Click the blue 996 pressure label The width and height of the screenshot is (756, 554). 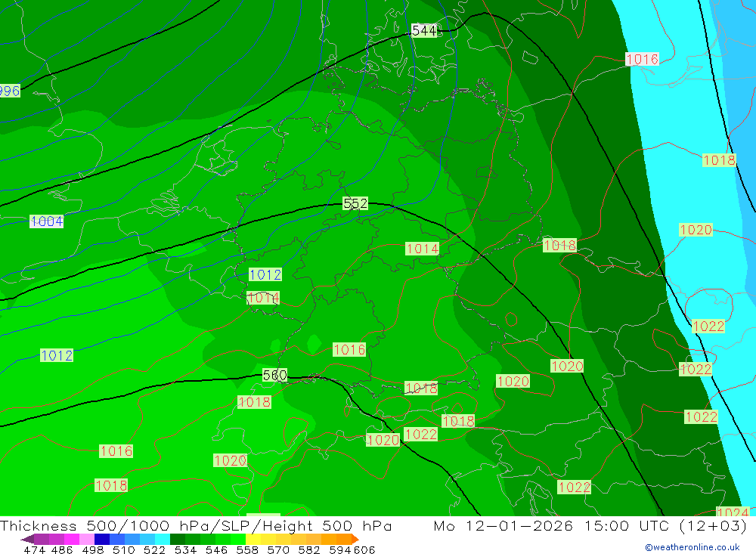point(10,91)
